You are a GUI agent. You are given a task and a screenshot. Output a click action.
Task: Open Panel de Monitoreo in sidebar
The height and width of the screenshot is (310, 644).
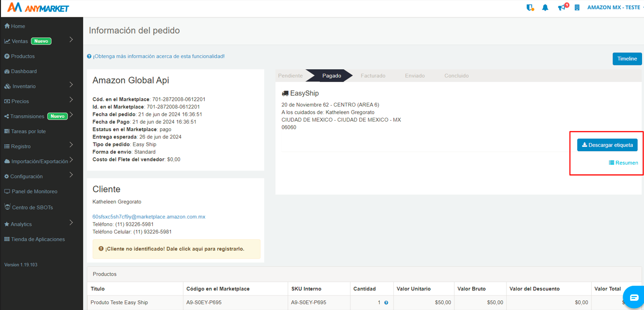[31, 191]
